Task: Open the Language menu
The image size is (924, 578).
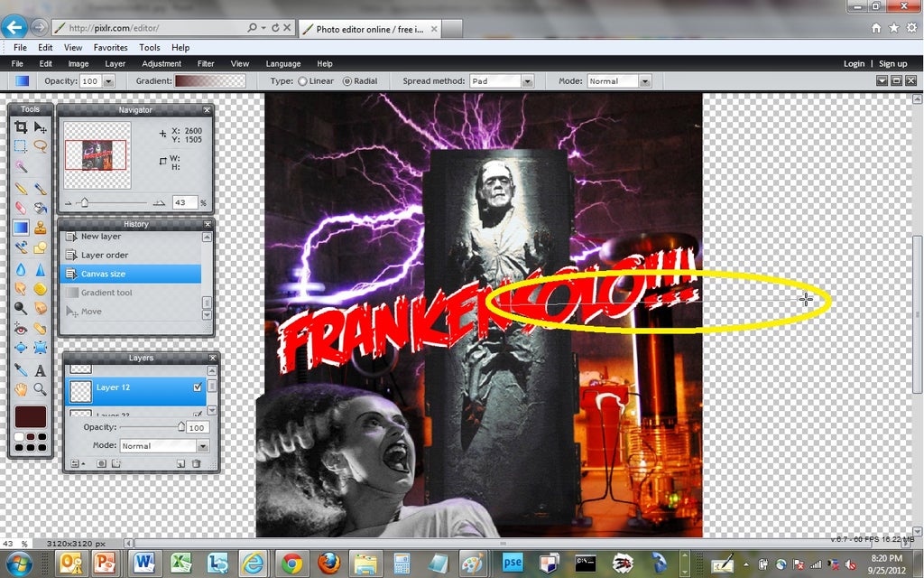Action: [283, 64]
